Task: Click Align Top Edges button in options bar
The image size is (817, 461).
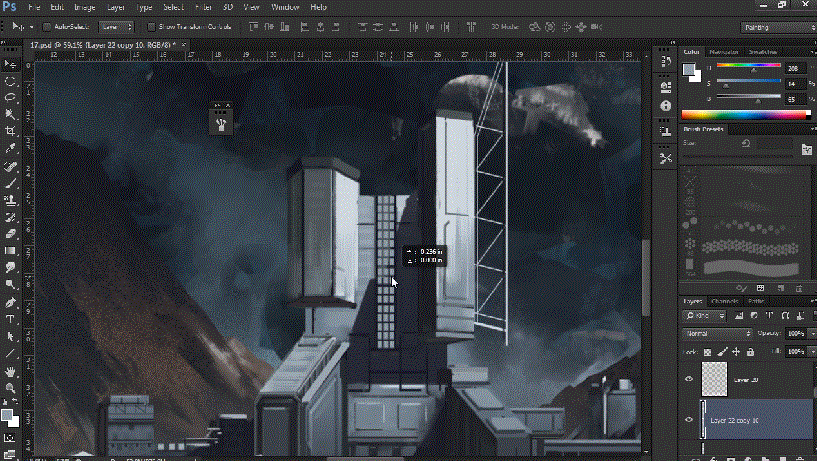Action: (253, 27)
